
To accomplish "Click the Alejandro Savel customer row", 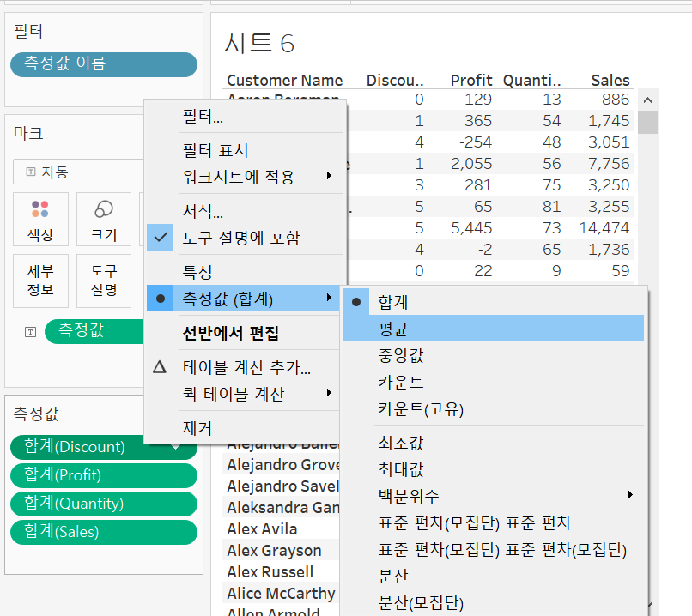I will (x=282, y=486).
